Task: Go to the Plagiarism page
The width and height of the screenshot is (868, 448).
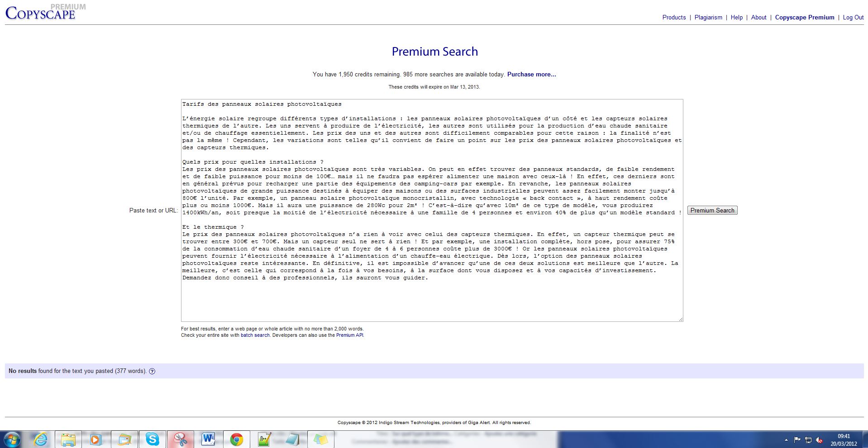Action: (x=708, y=18)
